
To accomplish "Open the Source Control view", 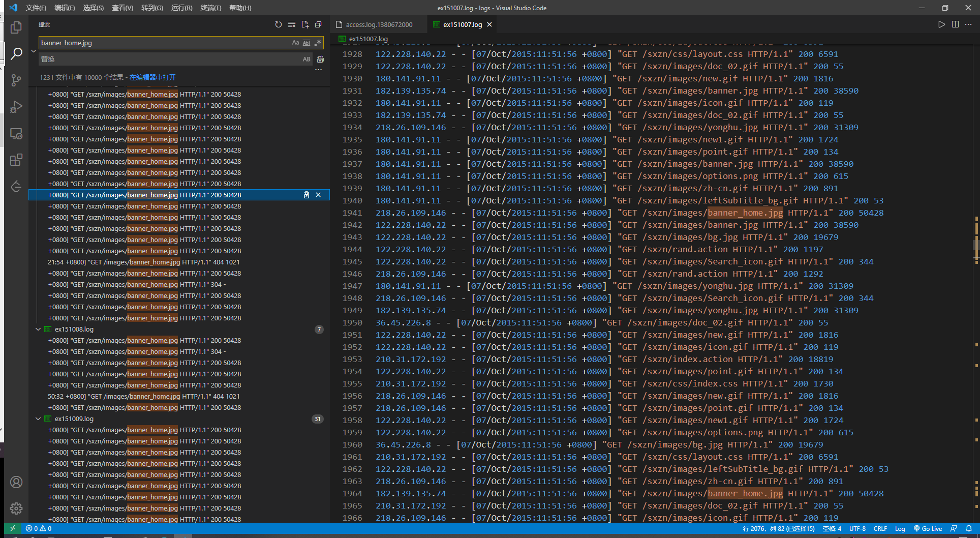I will [16, 80].
